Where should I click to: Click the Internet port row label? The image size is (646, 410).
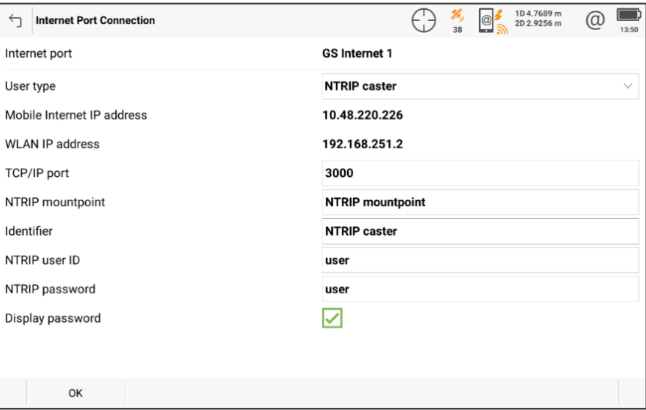(39, 53)
